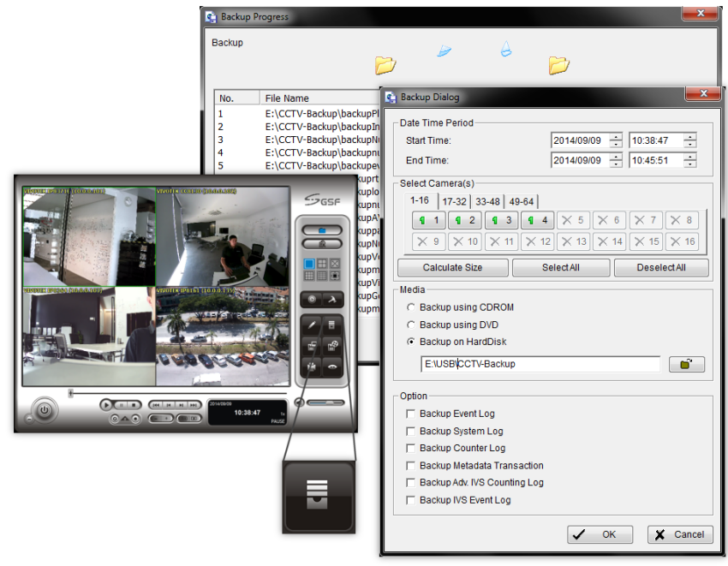Select the single-view layout icon
The height and width of the screenshot is (566, 728).
[x=311, y=264]
